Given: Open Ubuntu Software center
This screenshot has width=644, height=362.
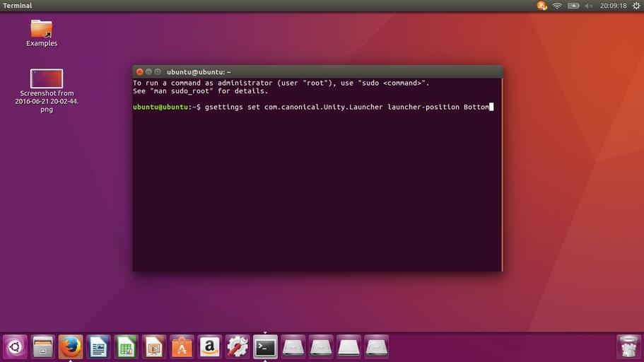Looking at the screenshot, I should pos(182,347).
